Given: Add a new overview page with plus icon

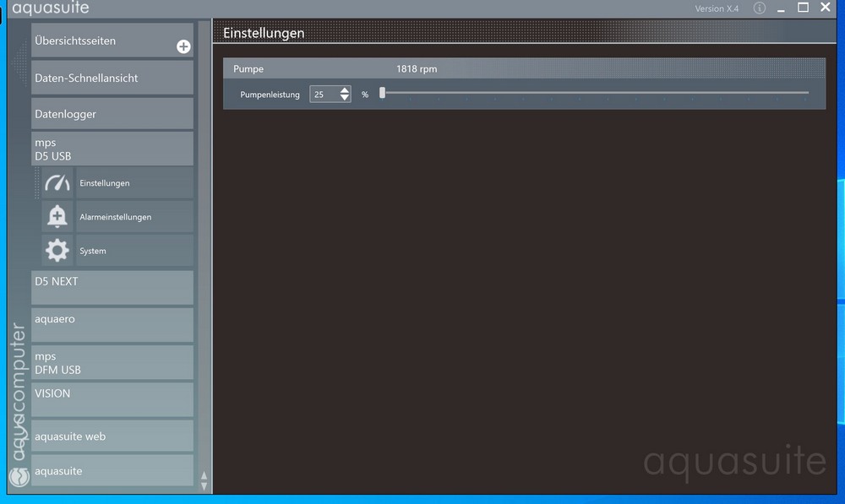Looking at the screenshot, I should point(183,46).
